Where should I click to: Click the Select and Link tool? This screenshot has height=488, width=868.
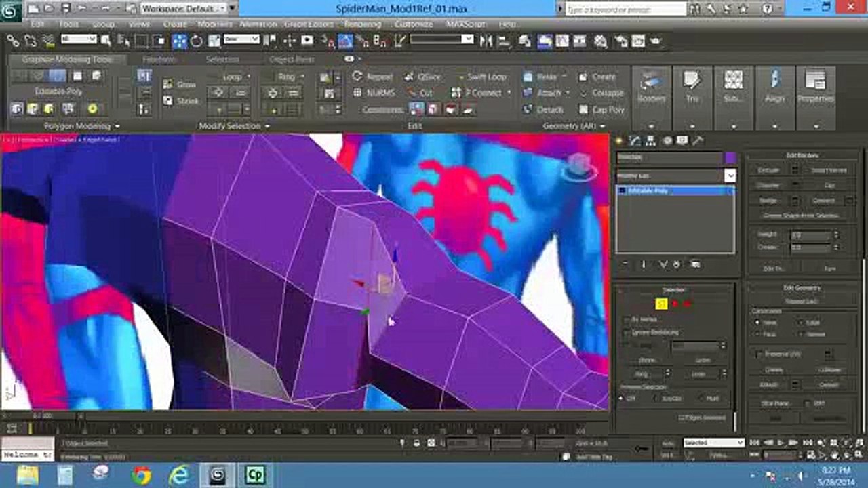click(x=13, y=41)
